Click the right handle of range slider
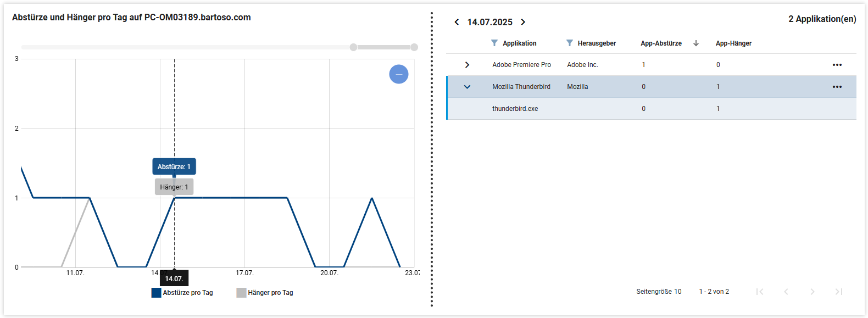868x318 pixels. click(x=414, y=47)
